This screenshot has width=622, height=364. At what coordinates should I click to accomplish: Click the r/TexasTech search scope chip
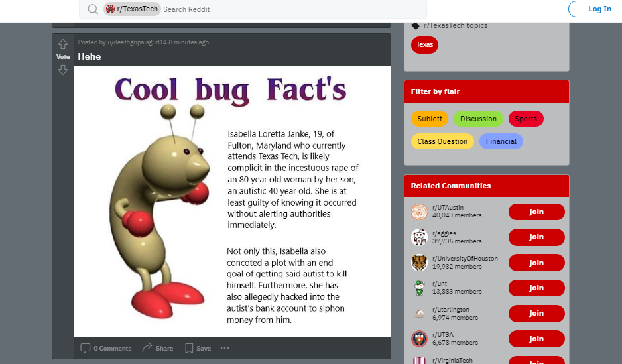pos(132,9)
